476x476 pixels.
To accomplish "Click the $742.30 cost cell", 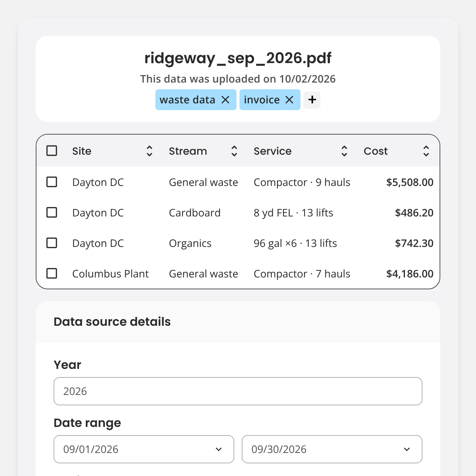I will tap(414, 243).
